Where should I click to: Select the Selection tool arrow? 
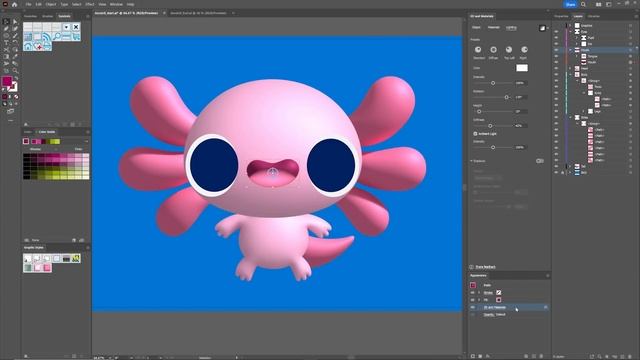tap(6, 22)
